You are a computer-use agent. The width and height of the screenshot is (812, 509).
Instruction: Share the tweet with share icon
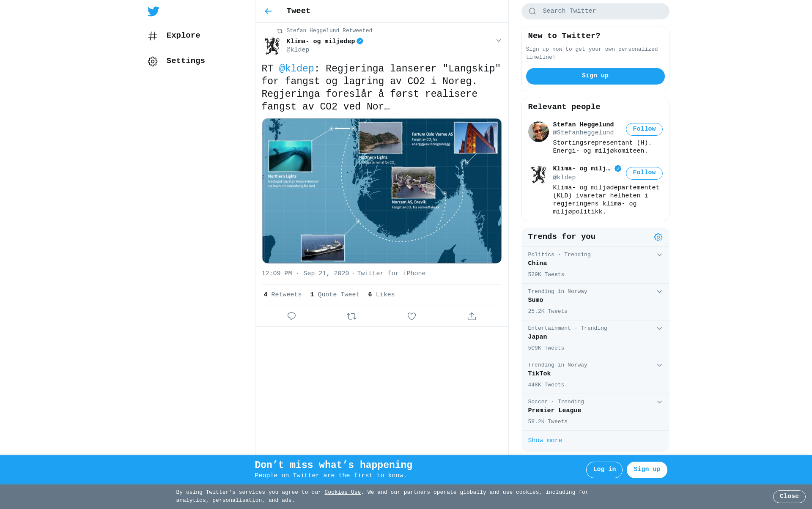[472, 316]
